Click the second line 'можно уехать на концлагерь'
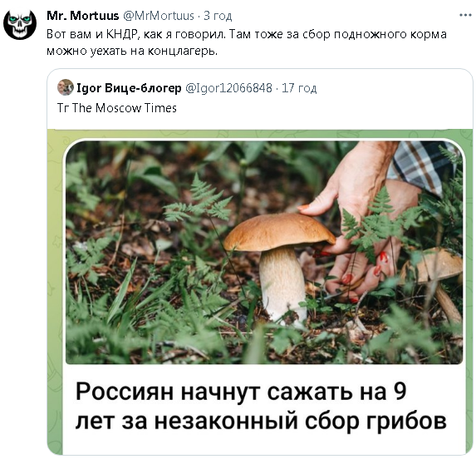476x459 pixels. pos(132,51)
